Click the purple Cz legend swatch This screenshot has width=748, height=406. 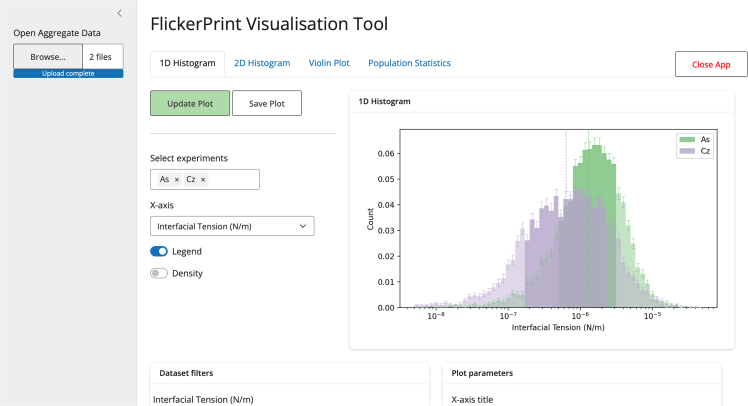687,151
